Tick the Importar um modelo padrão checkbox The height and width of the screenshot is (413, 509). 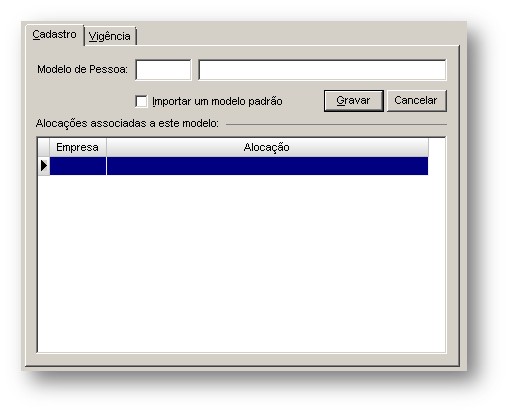141,101
